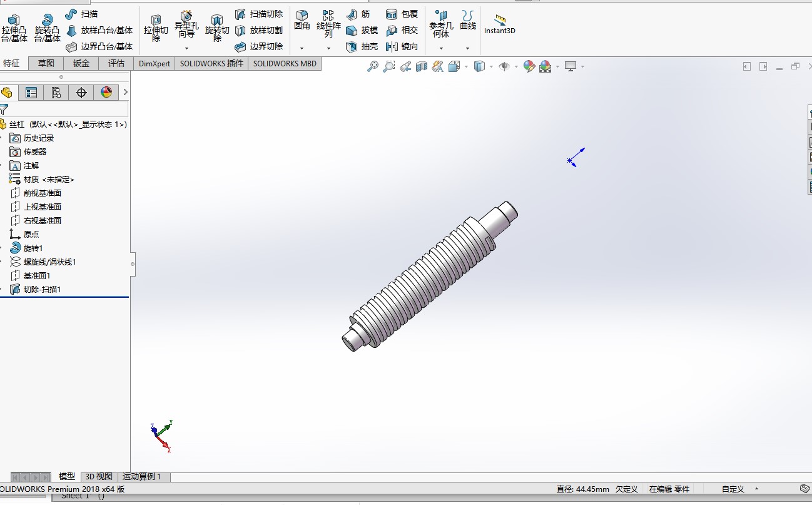Click the Previous View icon
The width and height of the screenshot is (812, 505).
tap(405, 66)
